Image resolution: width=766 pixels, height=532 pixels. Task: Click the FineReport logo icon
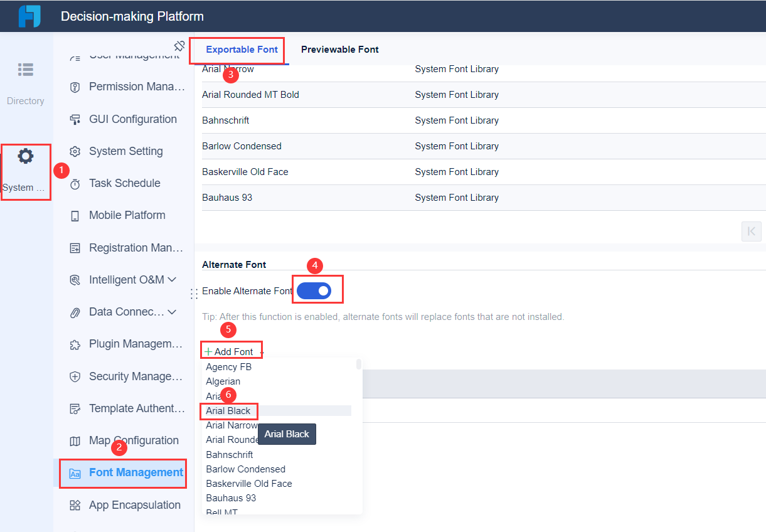pyautogui.click(x=29, y=16)
